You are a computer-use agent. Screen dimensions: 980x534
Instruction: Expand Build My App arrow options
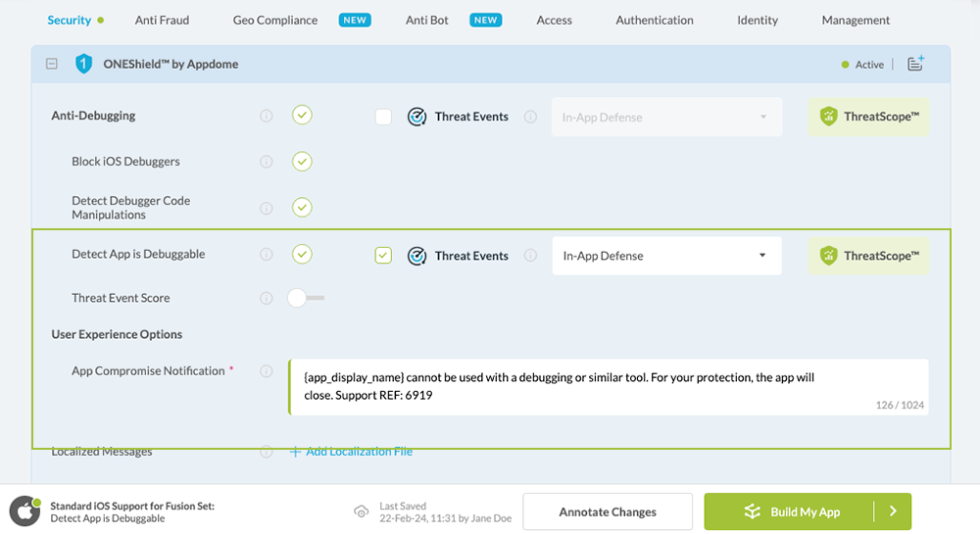893,511
